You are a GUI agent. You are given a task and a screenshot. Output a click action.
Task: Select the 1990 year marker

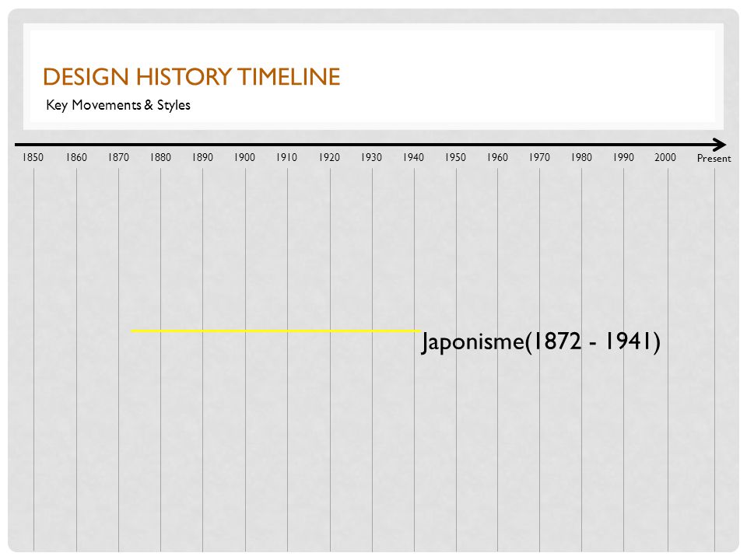pos(623,158)
